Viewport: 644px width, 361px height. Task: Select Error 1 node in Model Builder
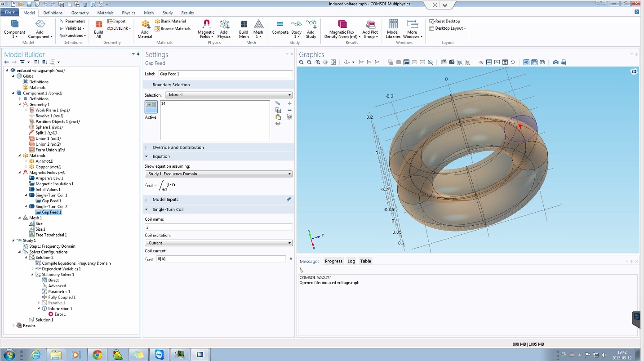coord(60,314)
